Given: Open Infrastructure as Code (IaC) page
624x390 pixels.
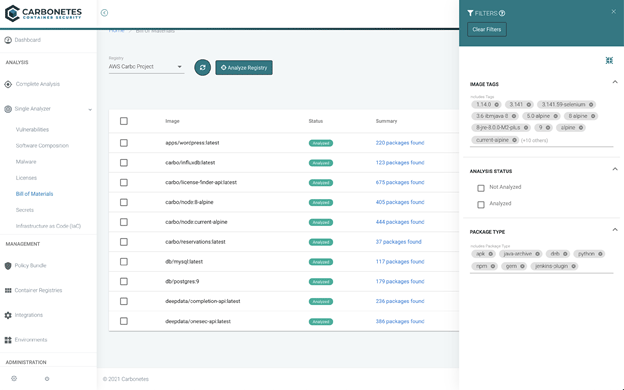Looking at the screenshot, I should (x=48, y=226).
